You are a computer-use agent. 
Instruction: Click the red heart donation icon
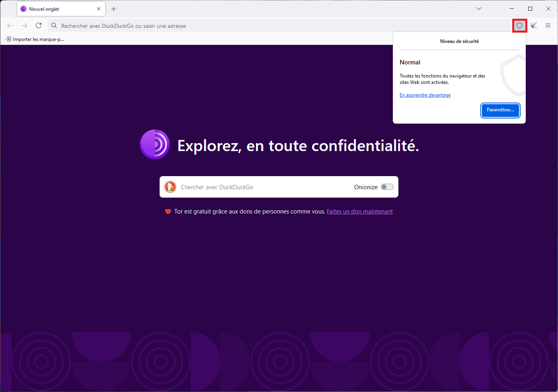168,212
